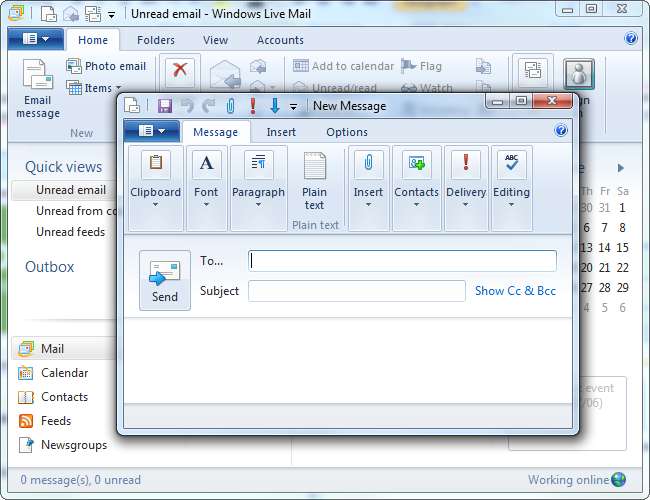Select Unread email quick view
This screenshot has width=650, height=500.
tap(70, 190)
